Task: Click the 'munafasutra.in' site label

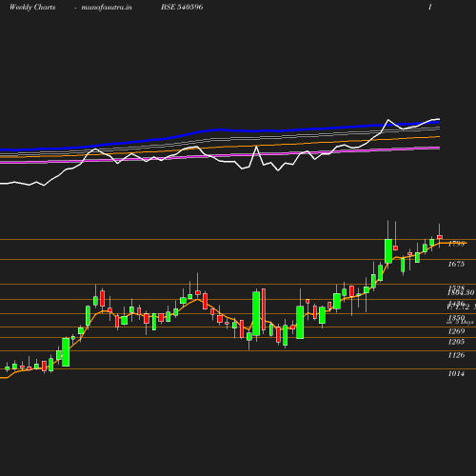Action: [107, 7]
